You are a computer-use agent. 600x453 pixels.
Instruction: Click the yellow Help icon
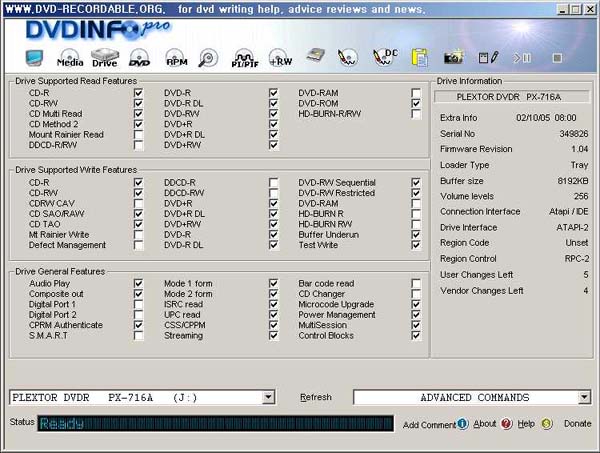coord(547,424)
